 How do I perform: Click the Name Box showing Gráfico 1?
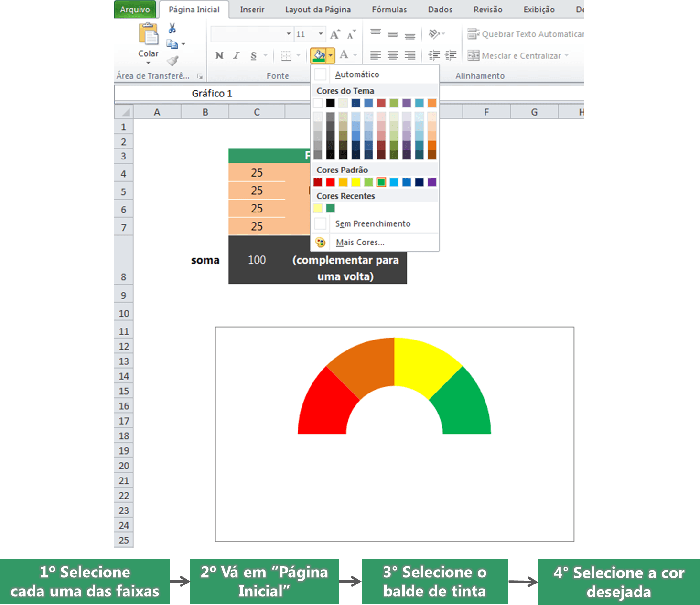[212, 94]
